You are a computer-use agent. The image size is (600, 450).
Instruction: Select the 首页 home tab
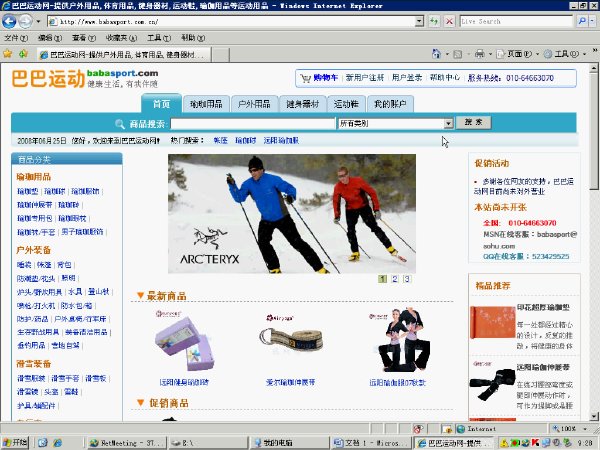[x=161, y=103]
